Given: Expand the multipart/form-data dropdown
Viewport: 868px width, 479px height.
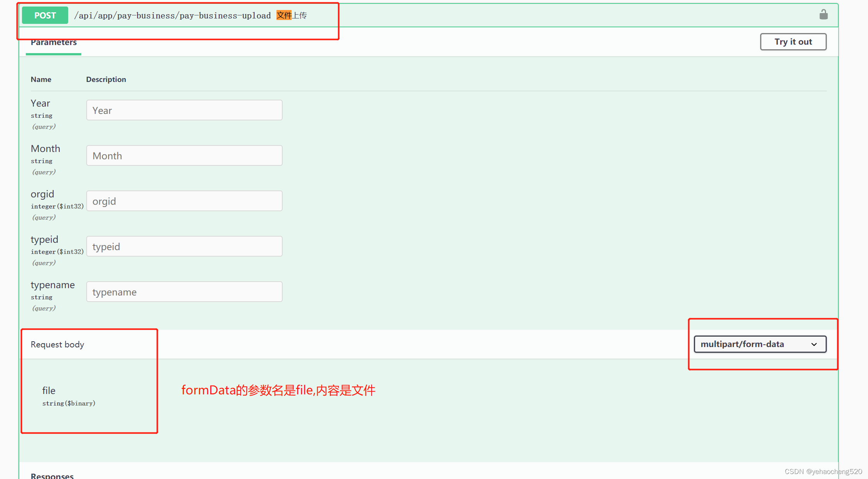Looking at the screenshot, I should tap(760, 344).
